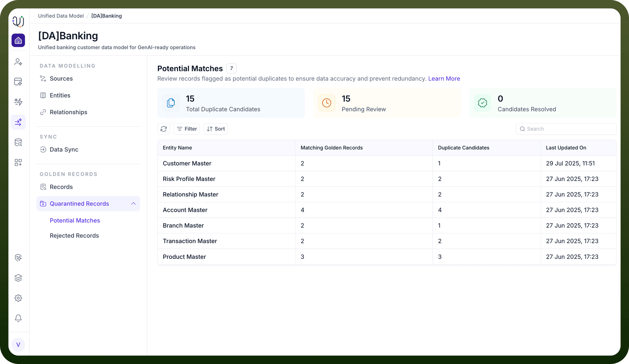
Task: Click the card sparkle icon in the rail
Action: [x=18, y=82]
